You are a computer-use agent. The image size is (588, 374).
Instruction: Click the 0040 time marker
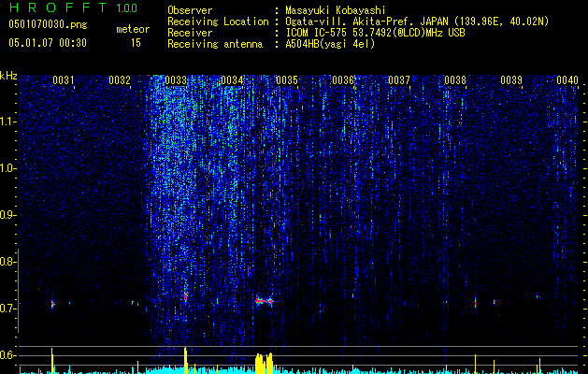(567, 80)
